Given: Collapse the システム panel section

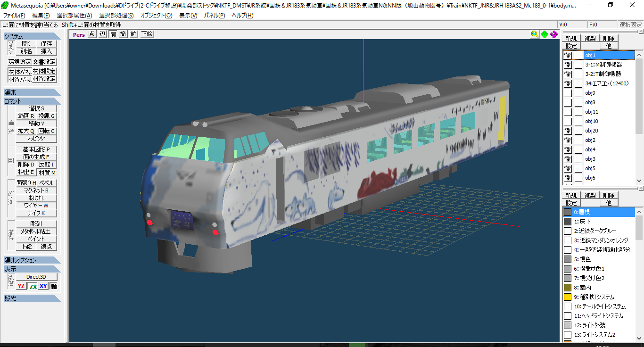Looking at the screenshot, I should pyautogui.click(x=32, y=36).
